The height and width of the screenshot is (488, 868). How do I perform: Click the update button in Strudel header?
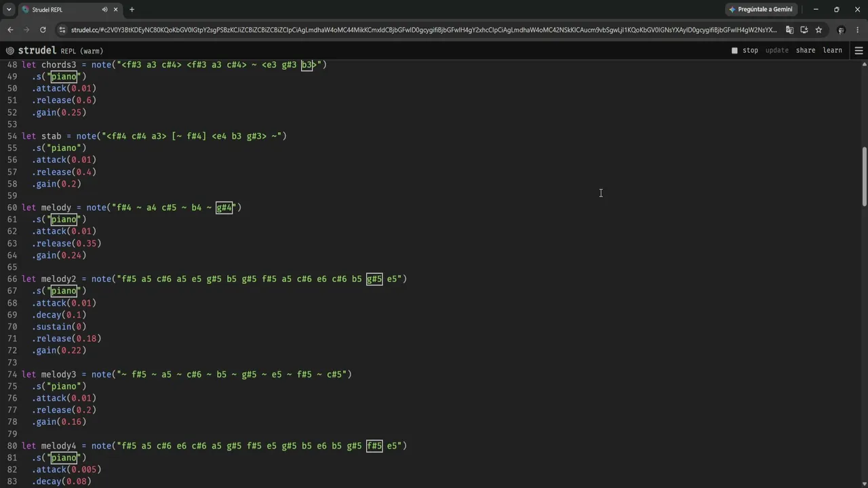pos(777,50)
